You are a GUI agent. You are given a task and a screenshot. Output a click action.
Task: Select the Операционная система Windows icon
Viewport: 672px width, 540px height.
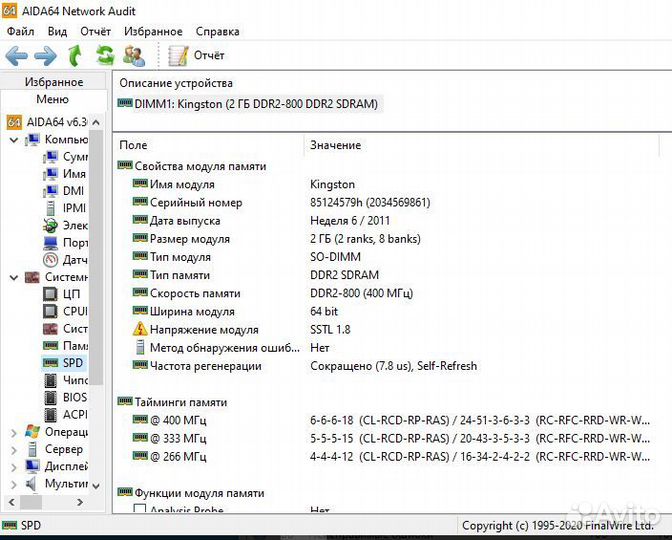[x=33, y=432]
